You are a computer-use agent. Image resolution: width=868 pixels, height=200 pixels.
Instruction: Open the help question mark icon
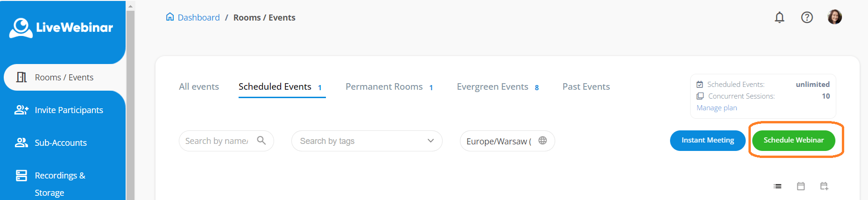coord(807,18)
